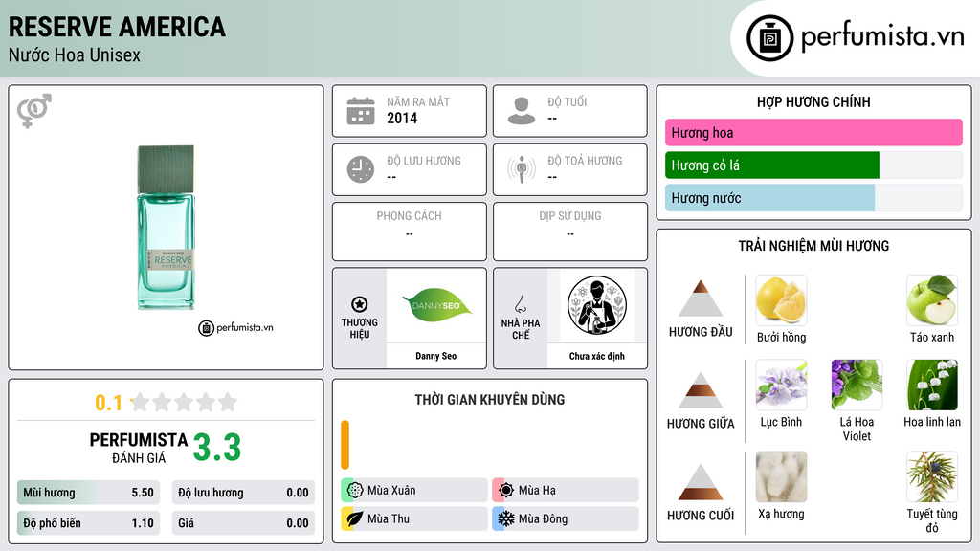Click the Nước Hoa Unisex subtitle
The width and height of the screenshot is (980, 551).
(x=75, y=55)
